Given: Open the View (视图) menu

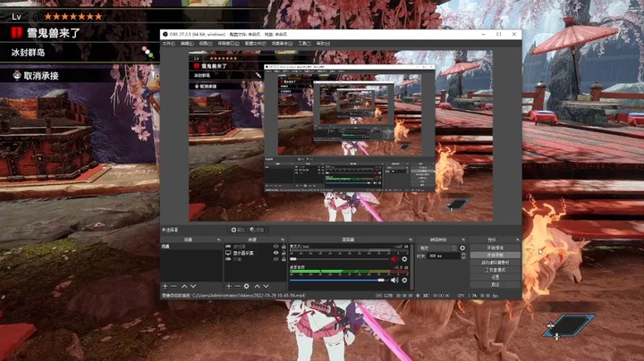Looking at the screenshot, I should (x=206, y=44).
